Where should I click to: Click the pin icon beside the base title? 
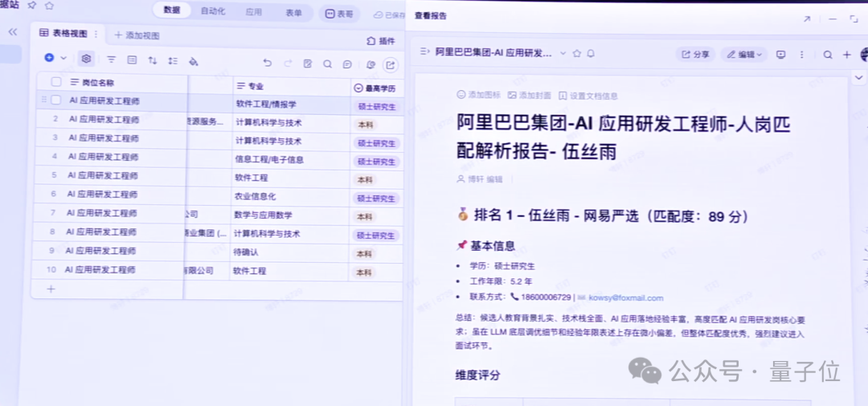coord(32,5)
